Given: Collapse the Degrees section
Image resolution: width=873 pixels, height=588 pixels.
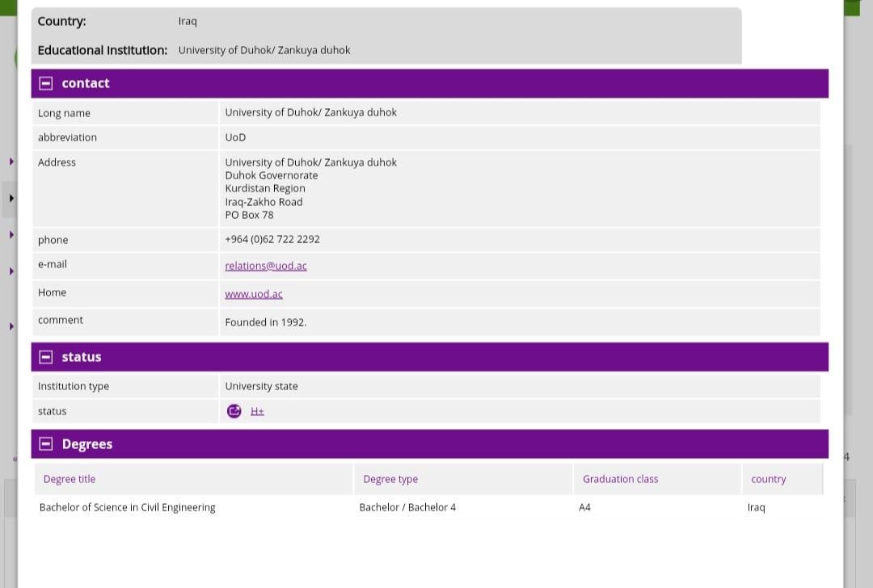Looking at the screenshot, I should pos(45,444).
